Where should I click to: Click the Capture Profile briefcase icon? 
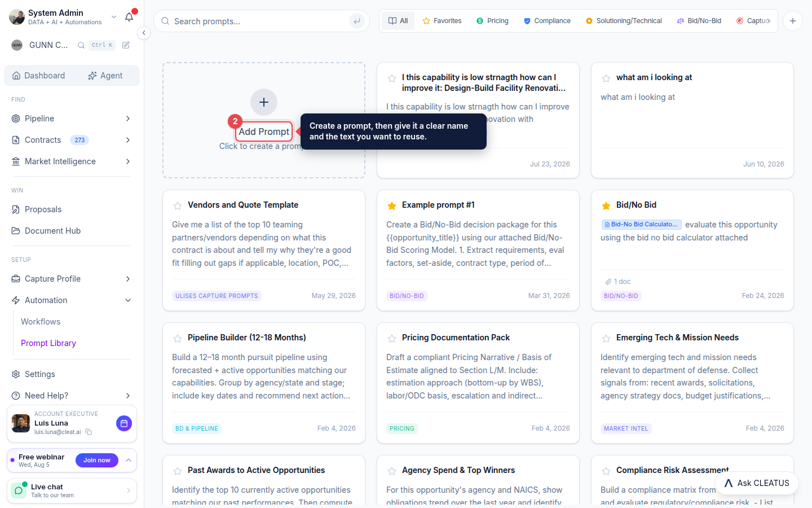[16, 279]
